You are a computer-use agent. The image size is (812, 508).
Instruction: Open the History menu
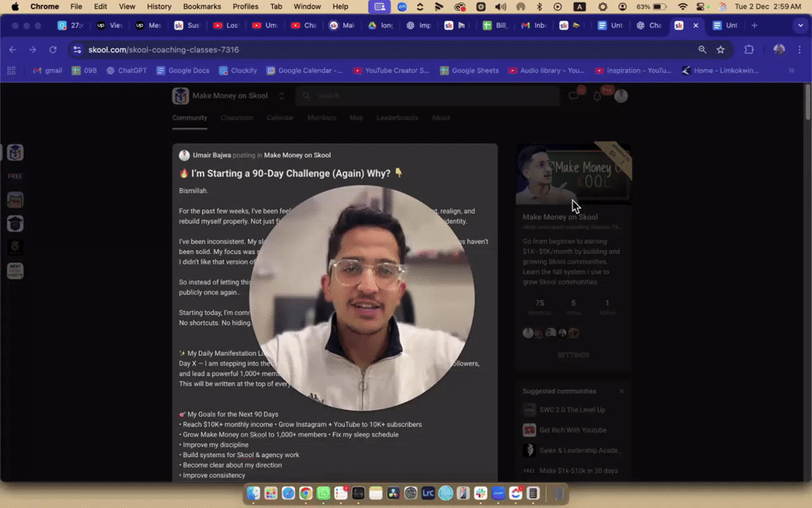159,6
